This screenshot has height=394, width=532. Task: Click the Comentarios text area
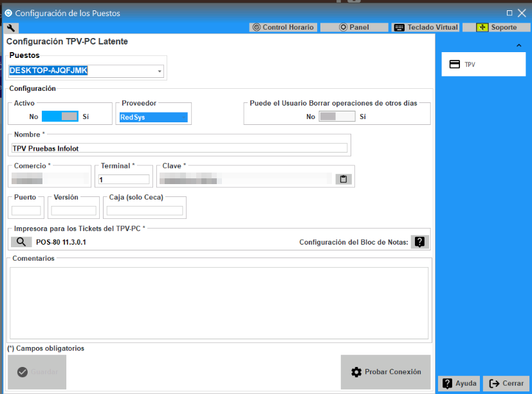[x=219, y=303]
